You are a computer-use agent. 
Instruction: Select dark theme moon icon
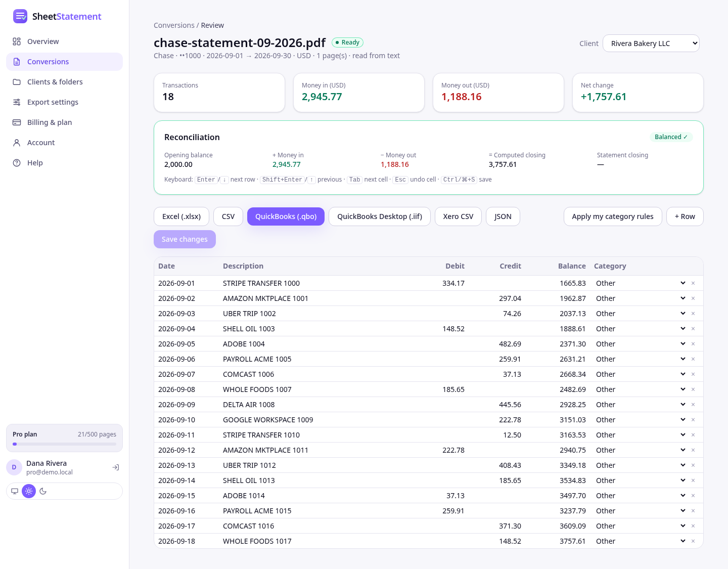[x=43, y=491]
